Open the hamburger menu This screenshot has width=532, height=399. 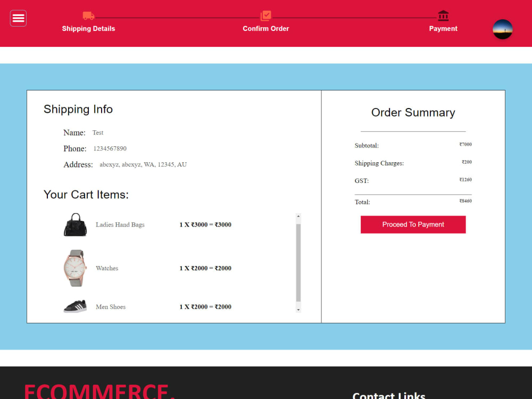[x=18, y=18]
